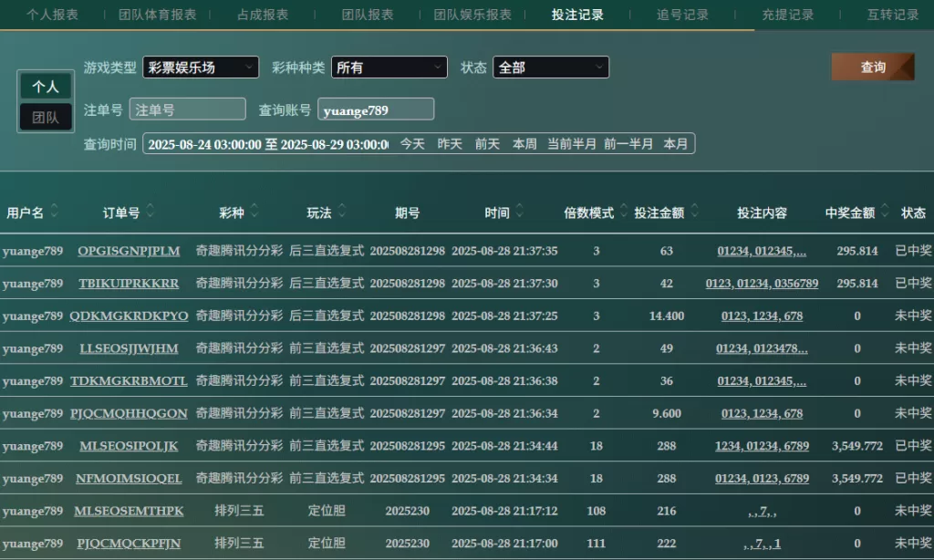Open order OPGISGNPJPLM details
This screenshot has height=560, width=934.
click(x=129, y=251)
